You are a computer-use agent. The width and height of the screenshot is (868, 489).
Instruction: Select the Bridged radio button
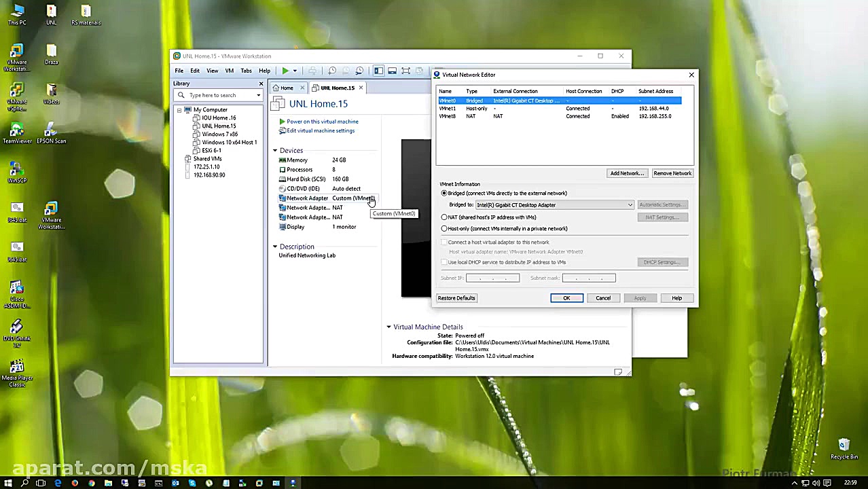[x=444, y=194]
